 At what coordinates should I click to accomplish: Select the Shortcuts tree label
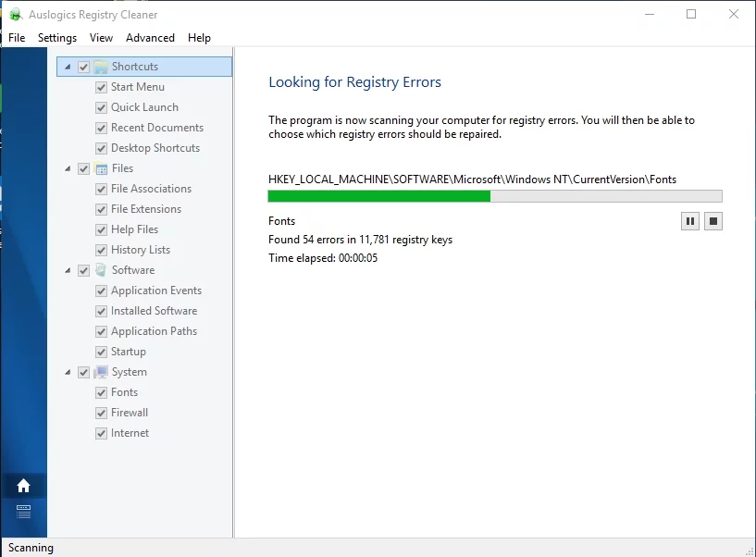click(x=135, y=67)
